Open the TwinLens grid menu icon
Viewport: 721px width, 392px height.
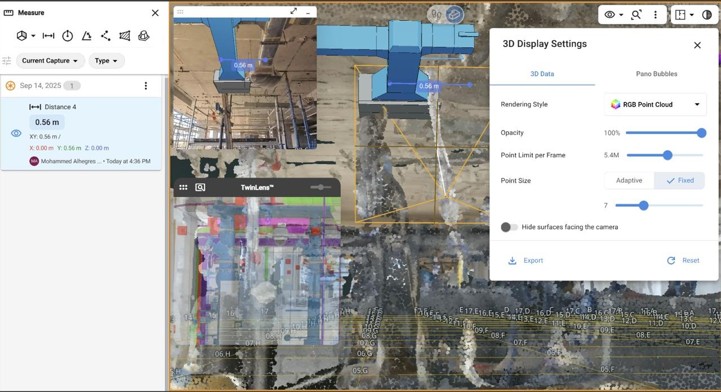point(183,187)
